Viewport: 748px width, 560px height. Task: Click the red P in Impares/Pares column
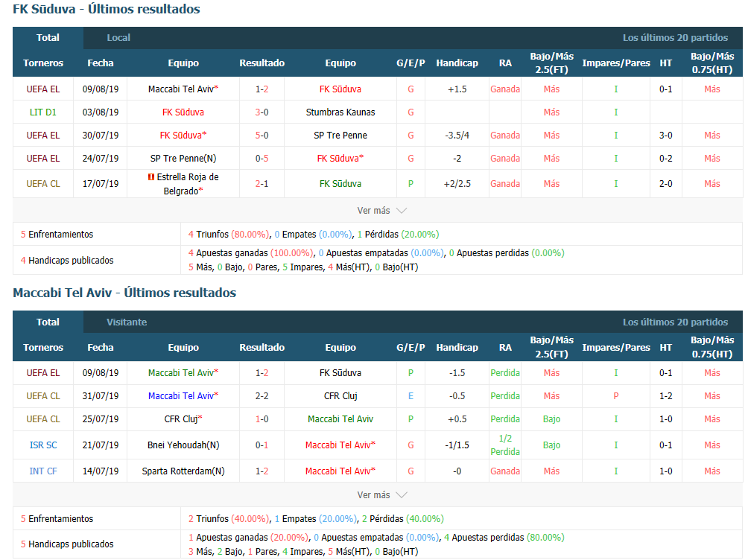(616, 396)
